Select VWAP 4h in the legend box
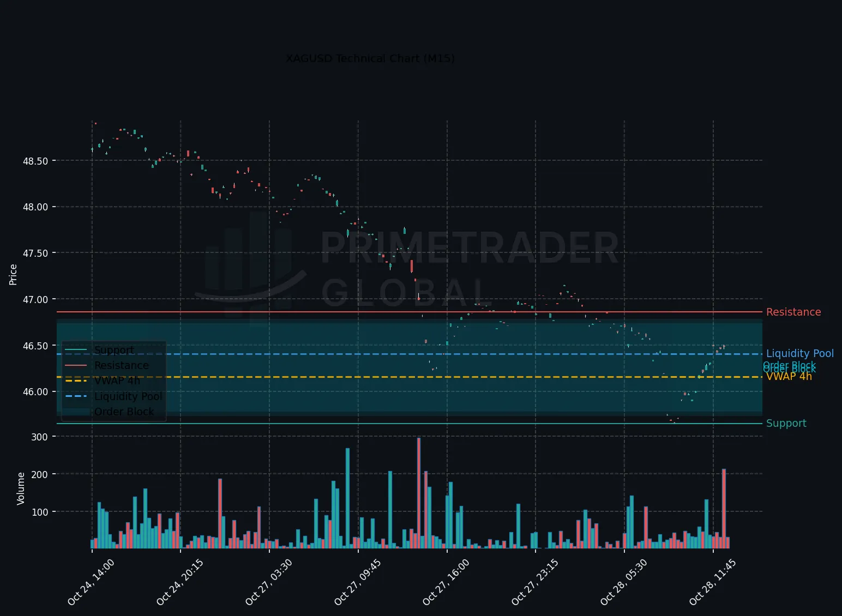Image resolution: width=842 pixels, height=616 pixels. click(x=117, y=381)
